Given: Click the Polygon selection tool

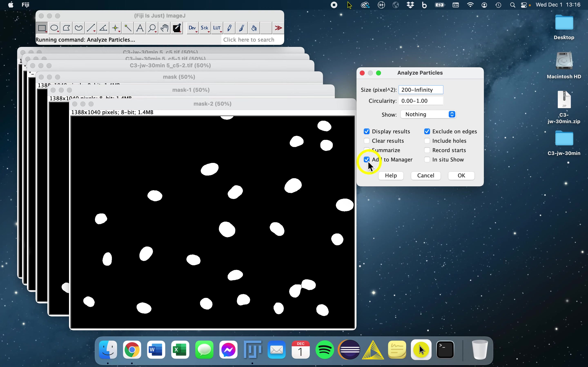Looking at the screenshot, I should coord(67,28).
